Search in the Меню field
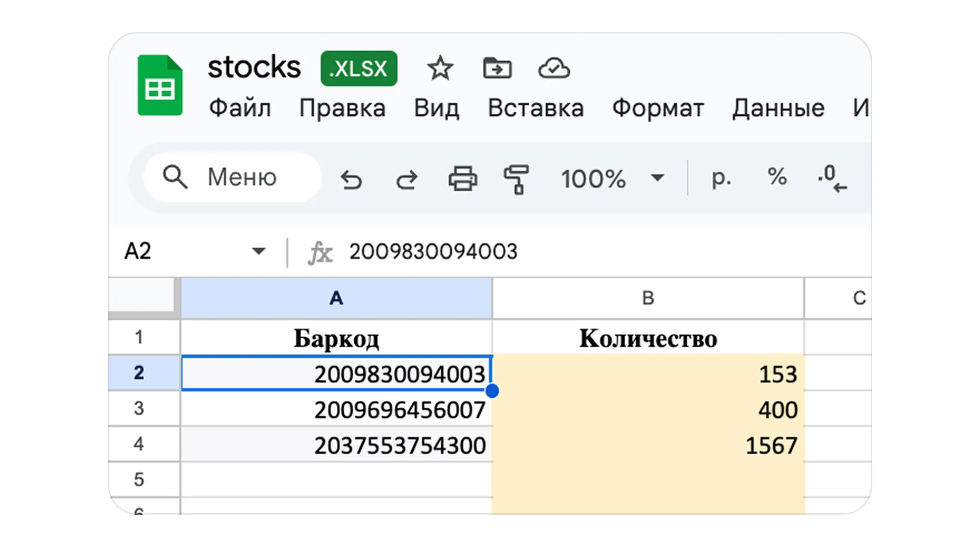The width and height of the screenshot is (980, 547). (242, 177)
